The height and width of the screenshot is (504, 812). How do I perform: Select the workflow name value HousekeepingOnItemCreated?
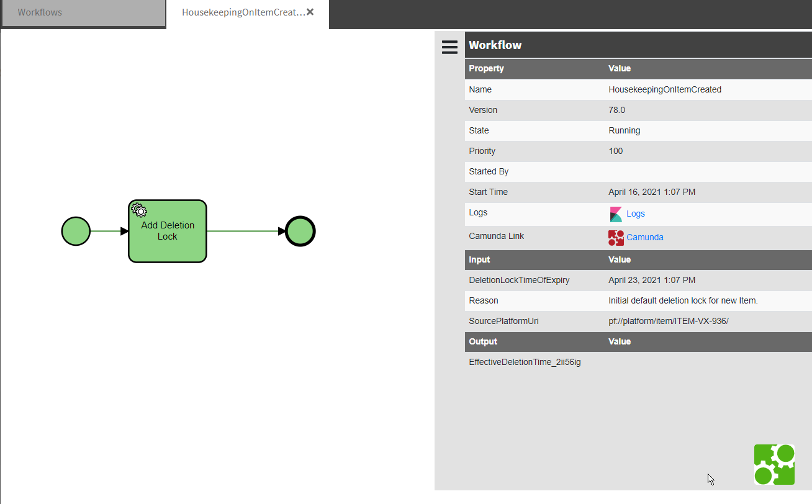pos(665,90)
